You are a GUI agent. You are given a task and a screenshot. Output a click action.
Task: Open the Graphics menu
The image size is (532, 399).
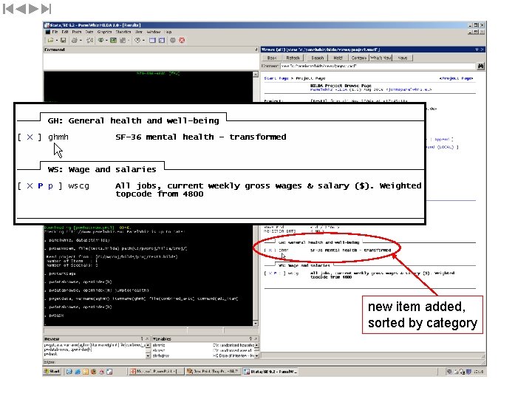tap(104, 32)
